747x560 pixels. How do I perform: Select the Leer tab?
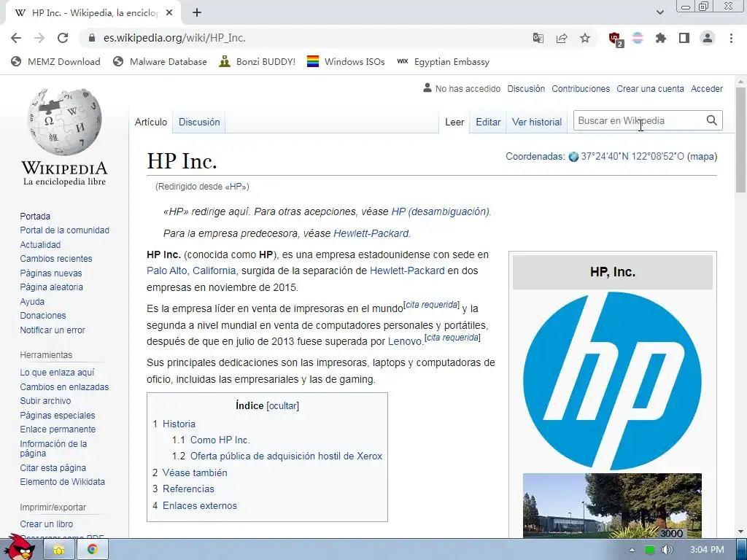click(454, 122)
